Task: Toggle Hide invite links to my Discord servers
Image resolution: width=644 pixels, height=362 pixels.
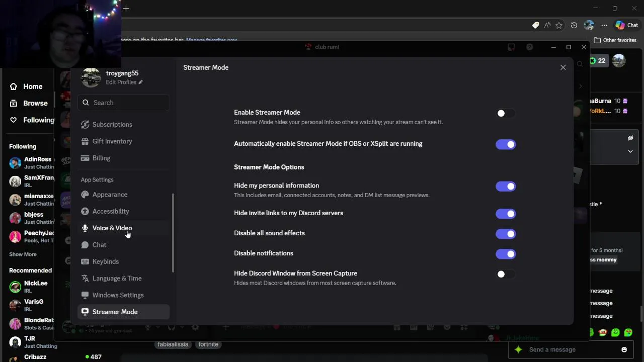Action: [506, 214]
